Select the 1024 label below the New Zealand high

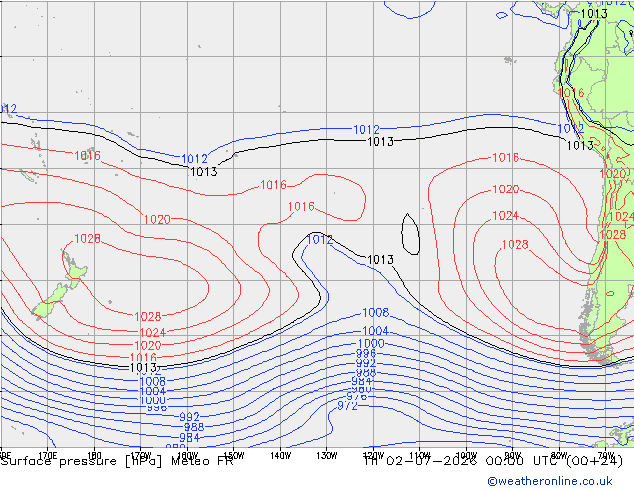coord(152,333)
